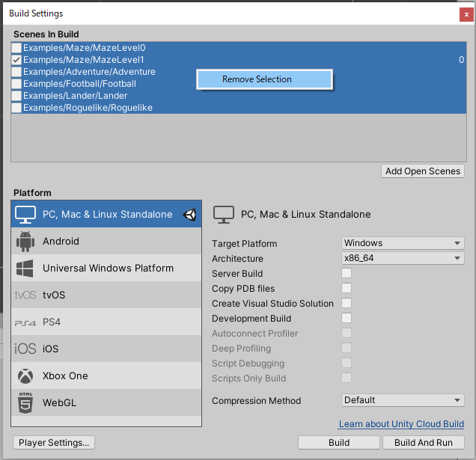
Task: Click the monitor icon in the settings header
Action: [x=224, y=214]
